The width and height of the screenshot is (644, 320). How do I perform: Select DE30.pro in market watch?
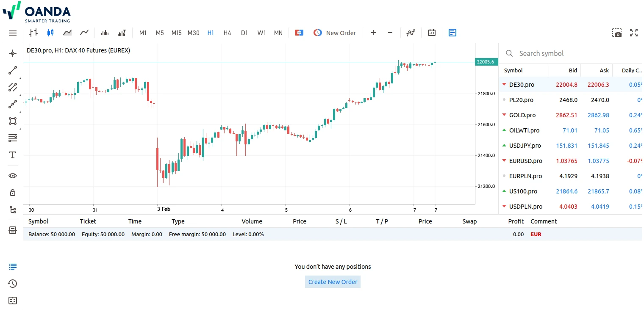571,85
